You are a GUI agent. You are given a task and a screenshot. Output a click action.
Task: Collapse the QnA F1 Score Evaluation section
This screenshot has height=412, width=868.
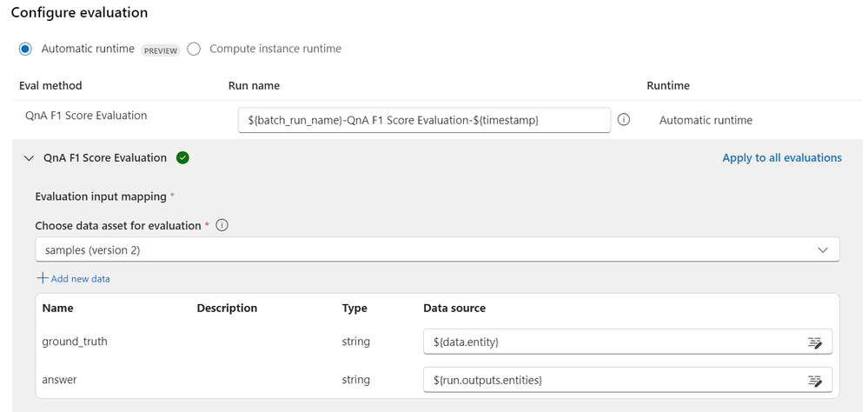[29, 158]
